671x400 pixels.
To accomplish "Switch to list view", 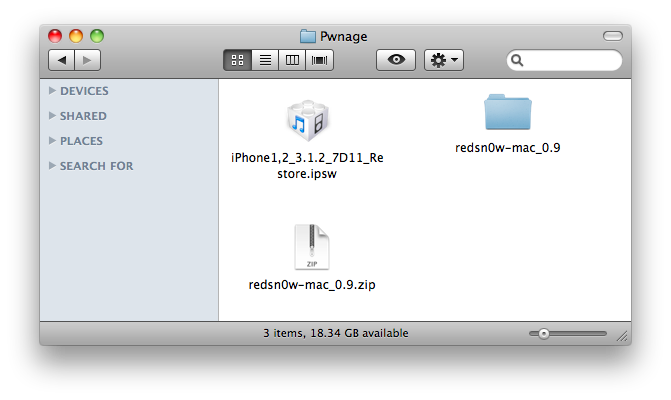I will 265,60.
